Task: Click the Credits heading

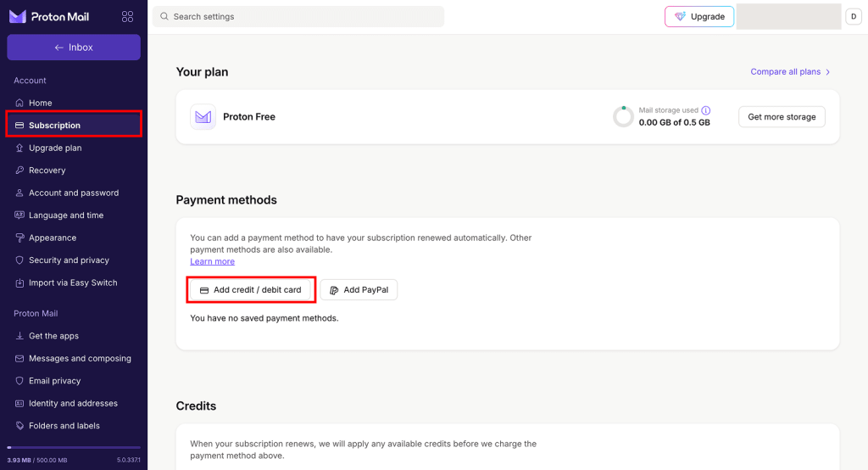Action: point(196,406)
